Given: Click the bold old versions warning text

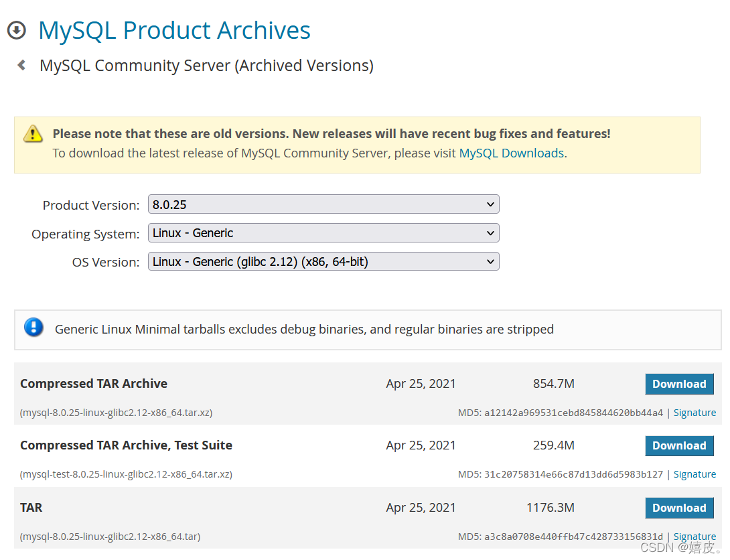Looking at the screenshot, I should [x=332, y=133].
